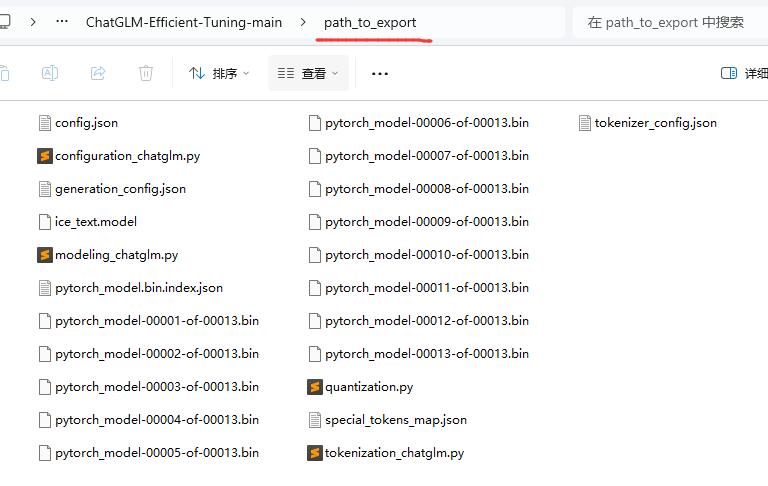Select pytorch_model-00012-of-00013.bin file name
Image resolution: width=768 pixels, height=486 pixels.
pyautogui.click(x=427, y=321)
